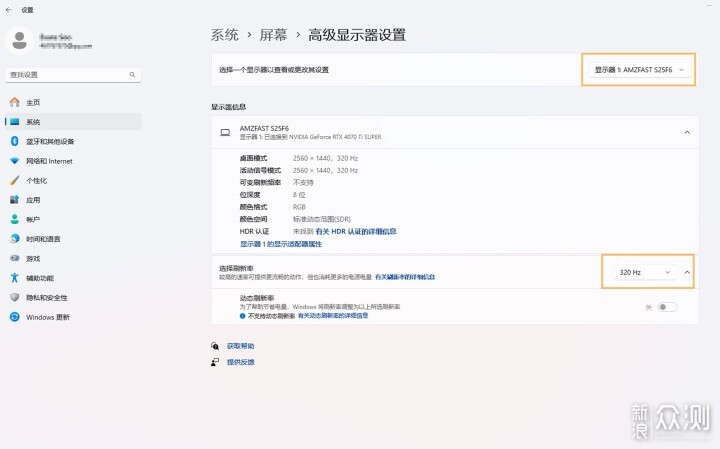Open the user account avatar

pos(19,40)
